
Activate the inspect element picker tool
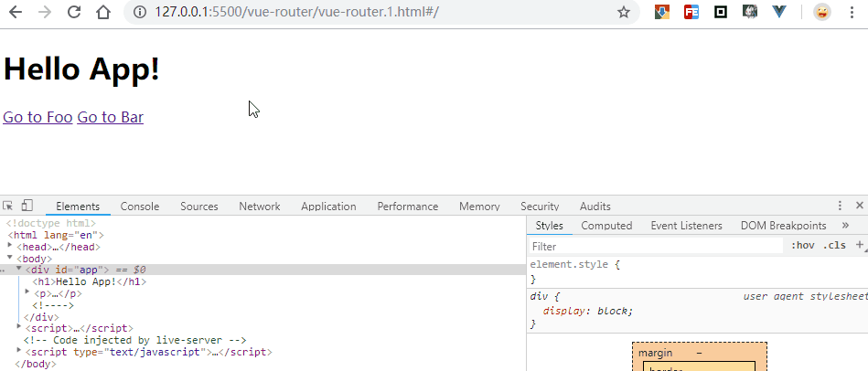point(7,207)
